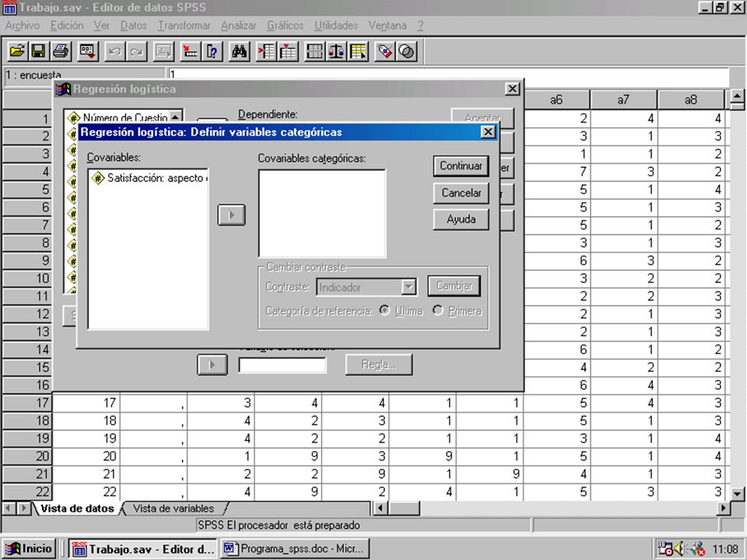This screenshot has width=747, height=560.
Task: Click the arrow button to move covariate to categóricas
Action: 232,215
